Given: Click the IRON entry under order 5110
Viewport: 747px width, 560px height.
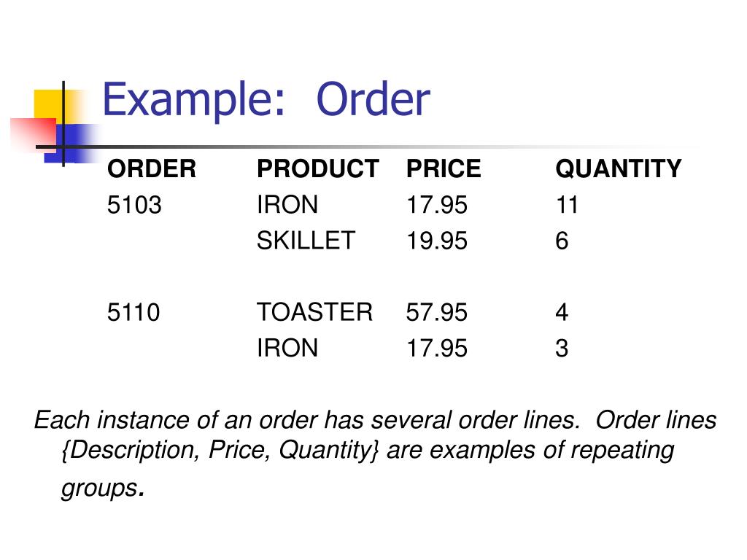Looking at the screenshot, I should (287, 348).
